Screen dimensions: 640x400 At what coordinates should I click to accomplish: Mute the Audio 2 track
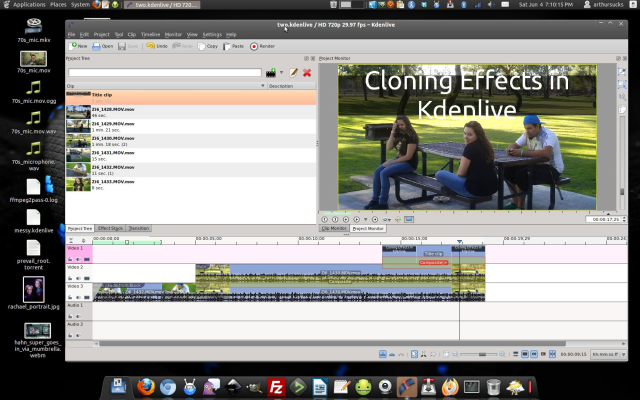[x=78, y=335]
